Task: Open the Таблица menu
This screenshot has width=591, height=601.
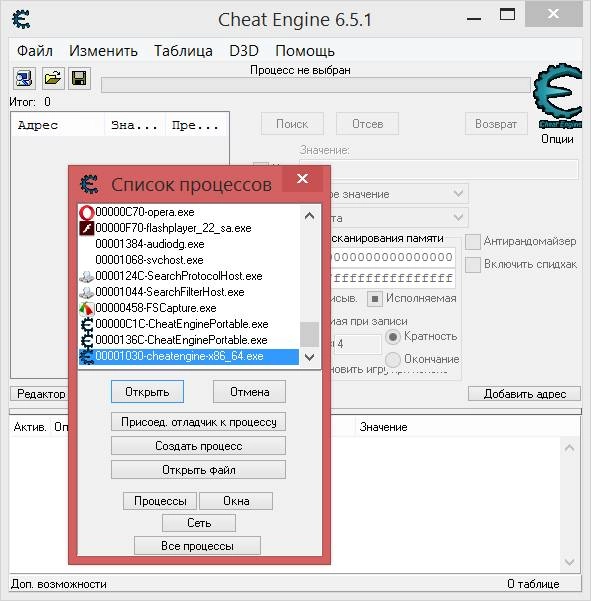Action: coord(183,51)
